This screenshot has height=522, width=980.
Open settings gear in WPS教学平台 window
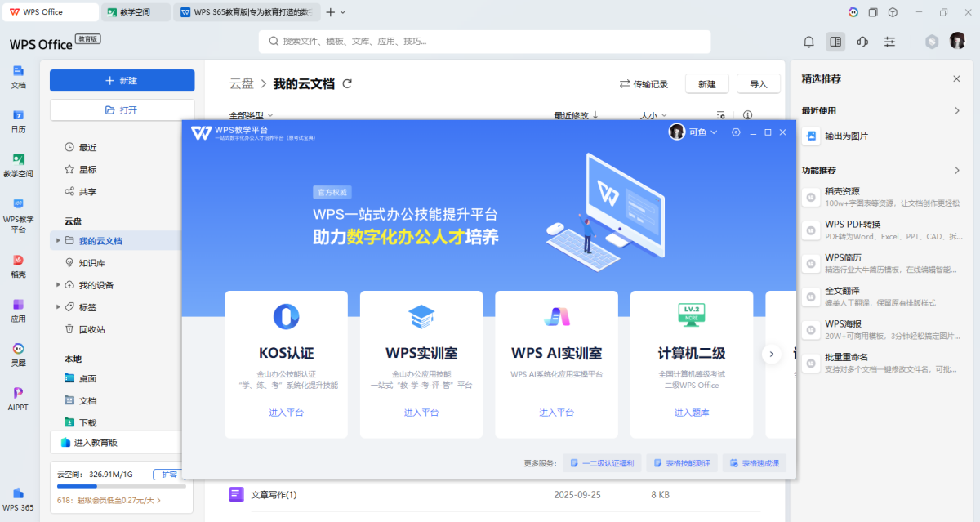click(736, 132)
